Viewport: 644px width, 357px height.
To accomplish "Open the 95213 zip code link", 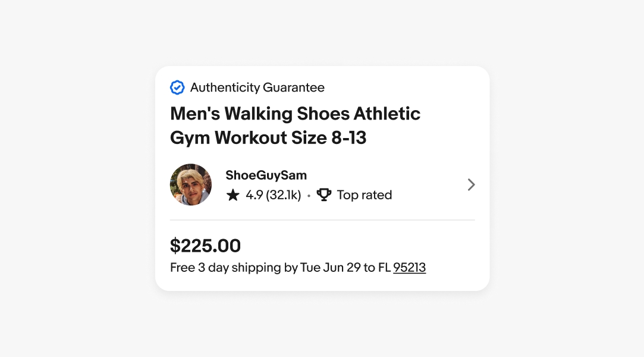I will (x=410, y=267).
